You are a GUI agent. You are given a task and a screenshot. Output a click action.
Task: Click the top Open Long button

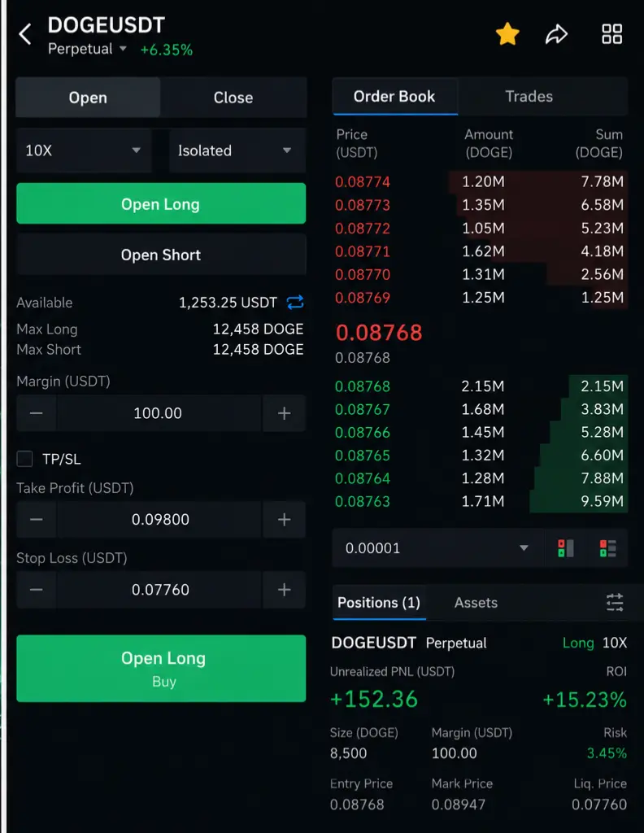(x=161, y=203)
